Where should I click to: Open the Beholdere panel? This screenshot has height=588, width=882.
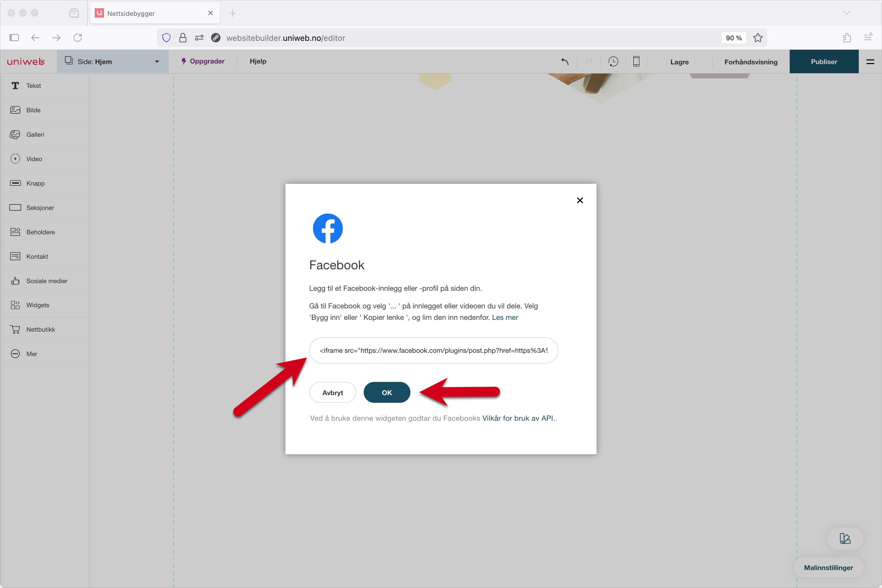(x=44, y=232)
